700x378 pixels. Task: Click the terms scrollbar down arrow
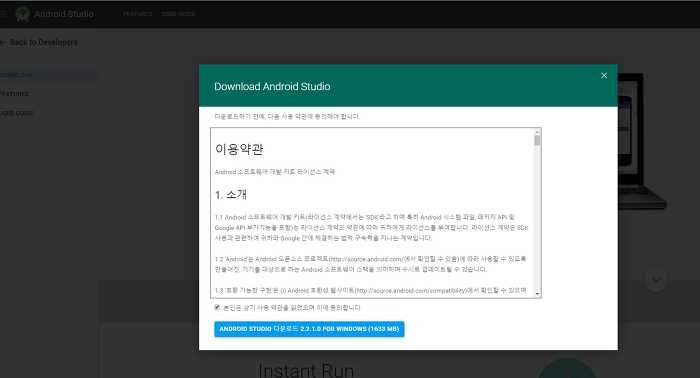click(537, 294)
